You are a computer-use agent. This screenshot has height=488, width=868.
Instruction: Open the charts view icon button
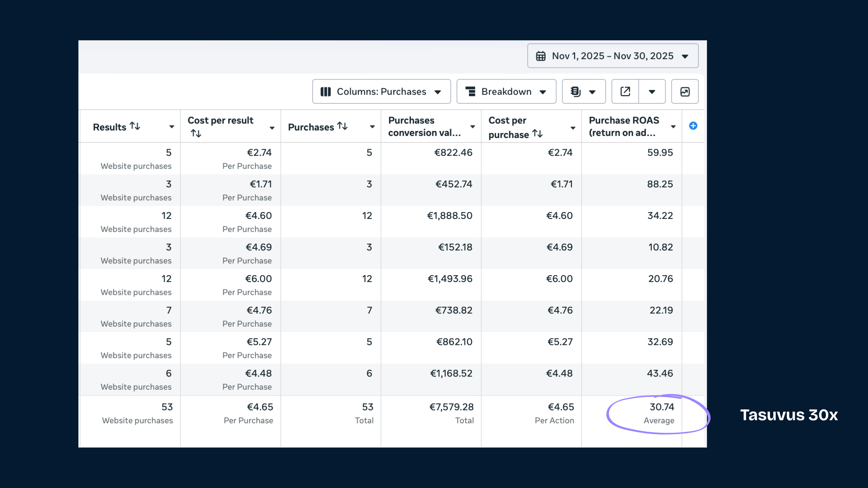pos(685,91)
